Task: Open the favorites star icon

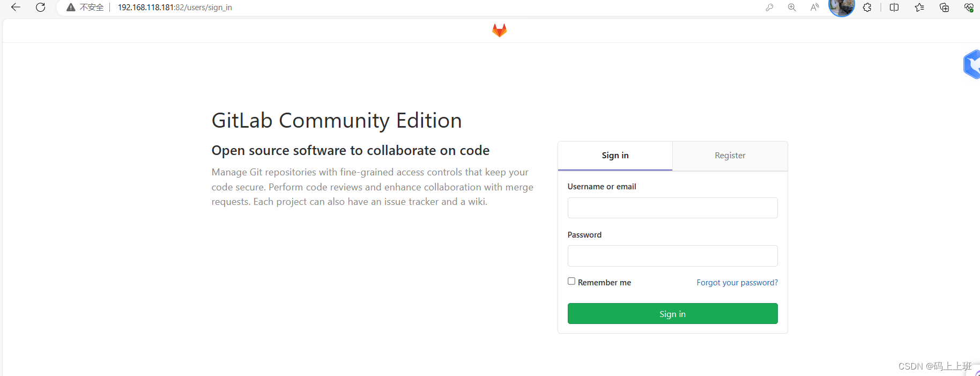Action: point(919,8)
